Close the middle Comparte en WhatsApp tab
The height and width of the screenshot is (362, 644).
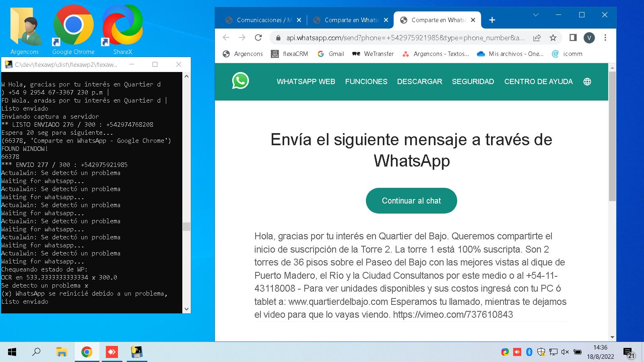[x=386, y=20]
